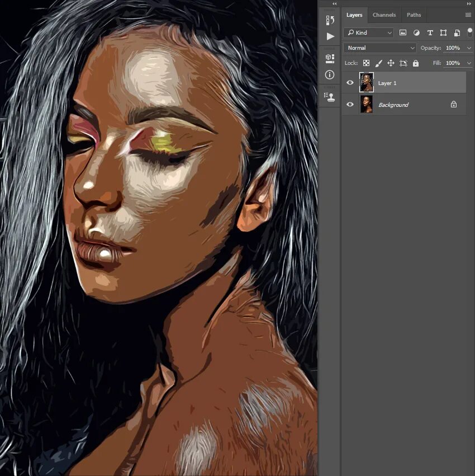Open the Opacity slider arrow

(469, 48)
